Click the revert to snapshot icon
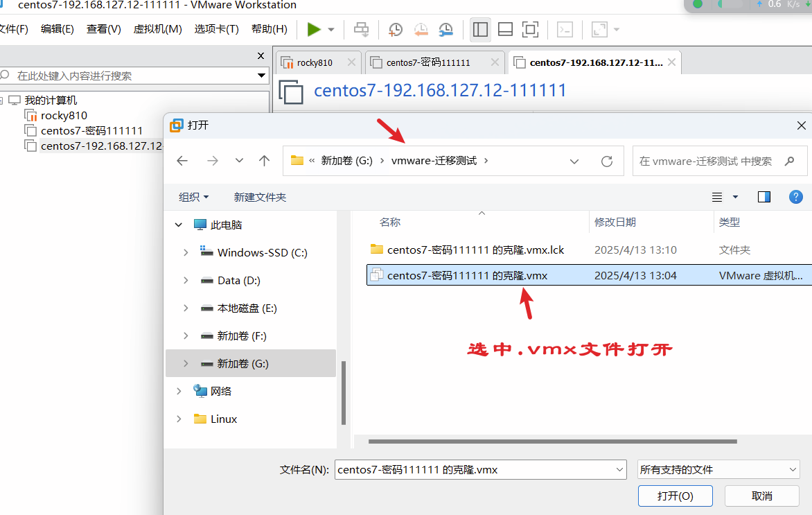The image size is (812, 515). pos(421,30)
